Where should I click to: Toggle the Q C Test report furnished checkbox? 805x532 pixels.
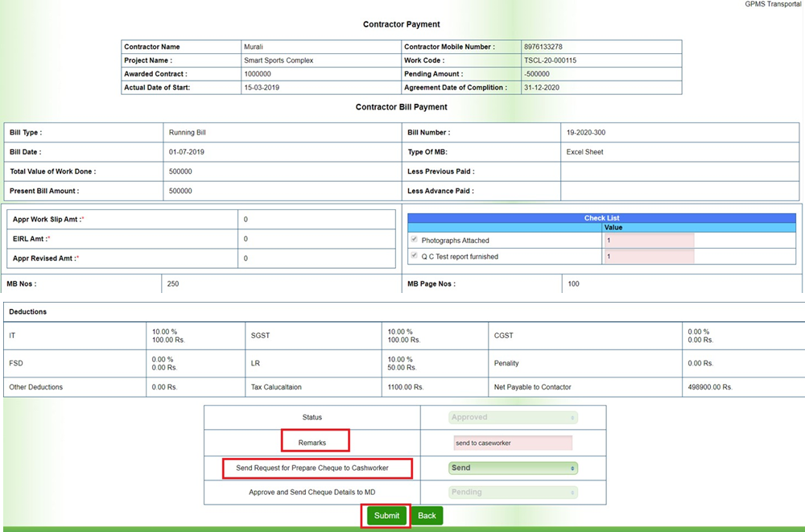415,256
